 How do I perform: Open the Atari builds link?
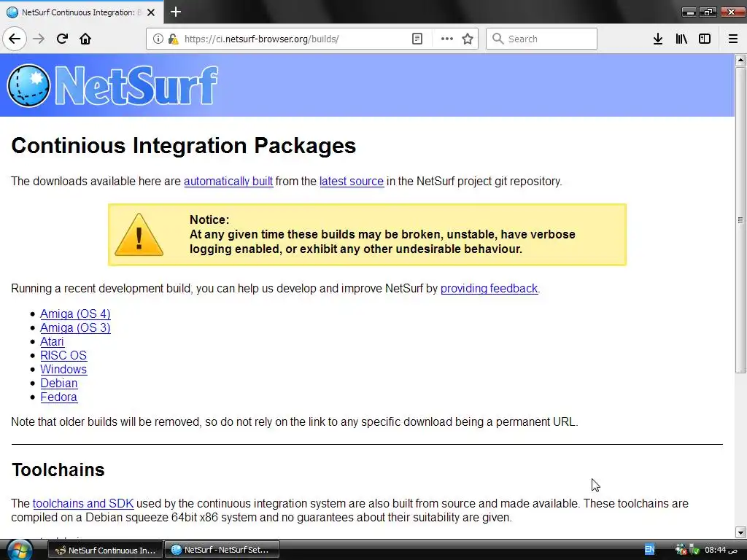pyautogui.click(x=52, y=341)
